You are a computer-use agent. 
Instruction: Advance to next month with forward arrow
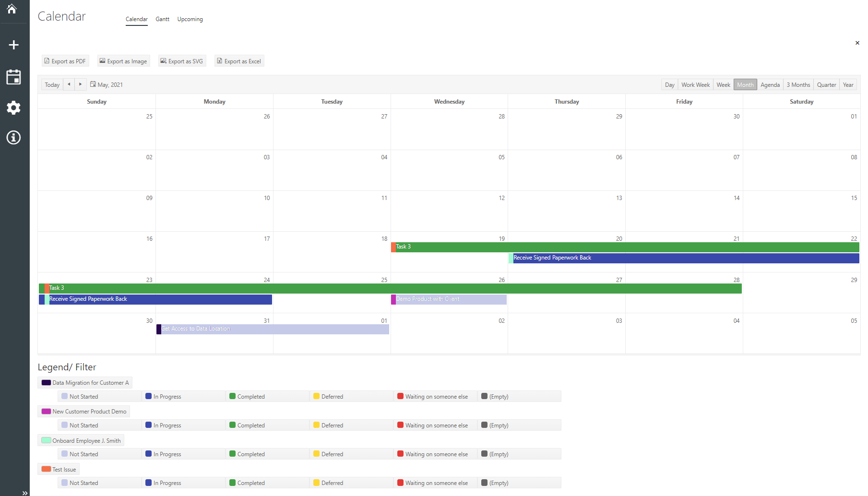(x=80, y=84)
